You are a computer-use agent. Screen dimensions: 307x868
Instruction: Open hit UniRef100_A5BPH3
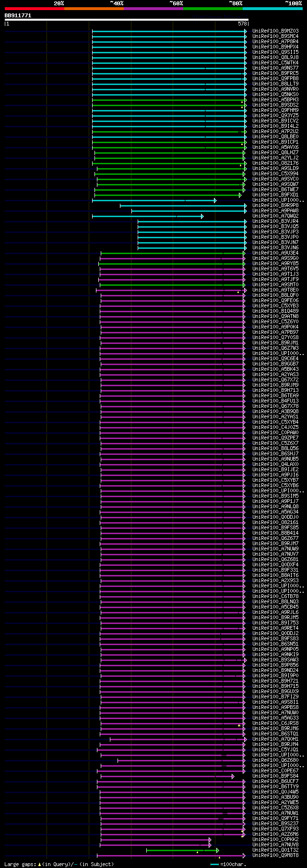275,100
